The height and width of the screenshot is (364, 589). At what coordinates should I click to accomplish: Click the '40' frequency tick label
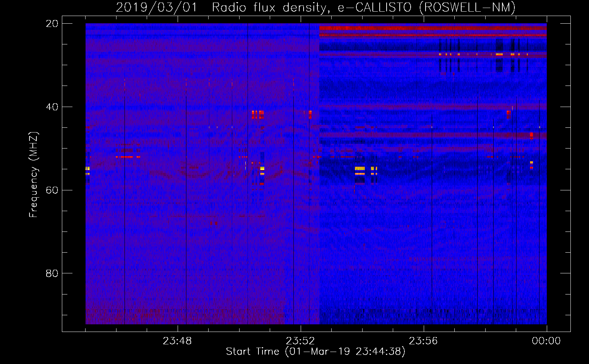pyautogui.click(x=52, y=107)
